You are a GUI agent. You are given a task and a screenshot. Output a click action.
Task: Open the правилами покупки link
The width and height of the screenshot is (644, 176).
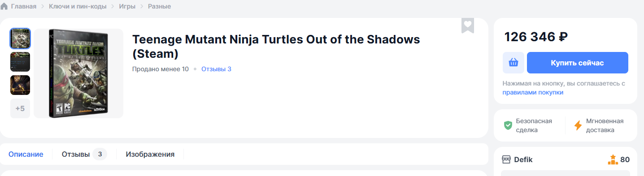533,92
